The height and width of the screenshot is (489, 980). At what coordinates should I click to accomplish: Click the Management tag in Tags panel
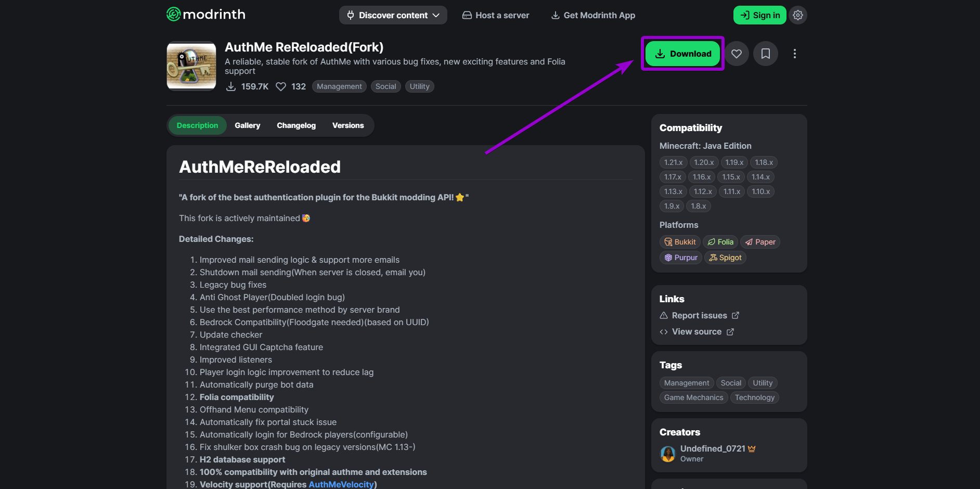687,383
